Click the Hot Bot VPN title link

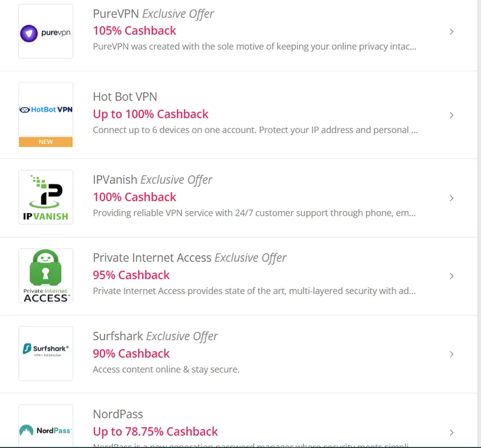click(125, 97)
